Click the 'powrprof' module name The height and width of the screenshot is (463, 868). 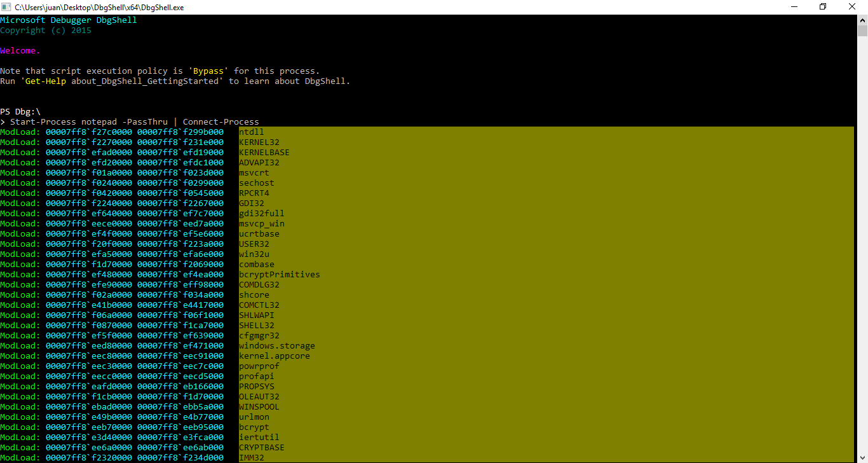point(259,366)
